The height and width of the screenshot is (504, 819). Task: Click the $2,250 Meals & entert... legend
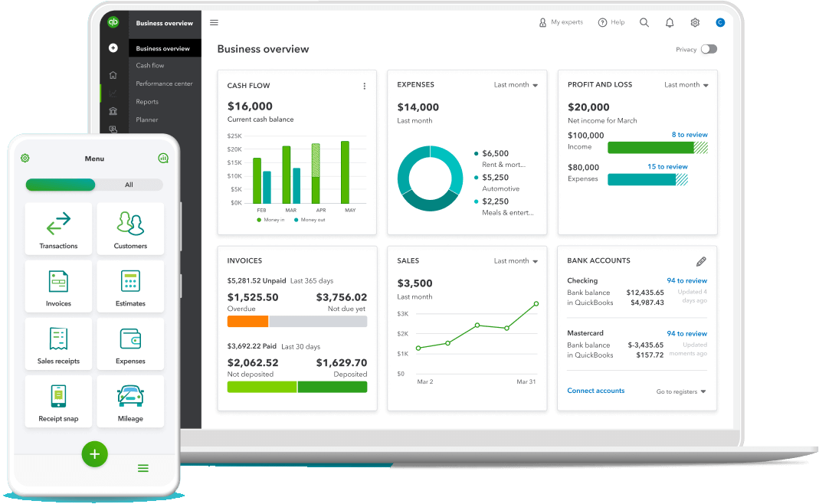pos(504,206)
